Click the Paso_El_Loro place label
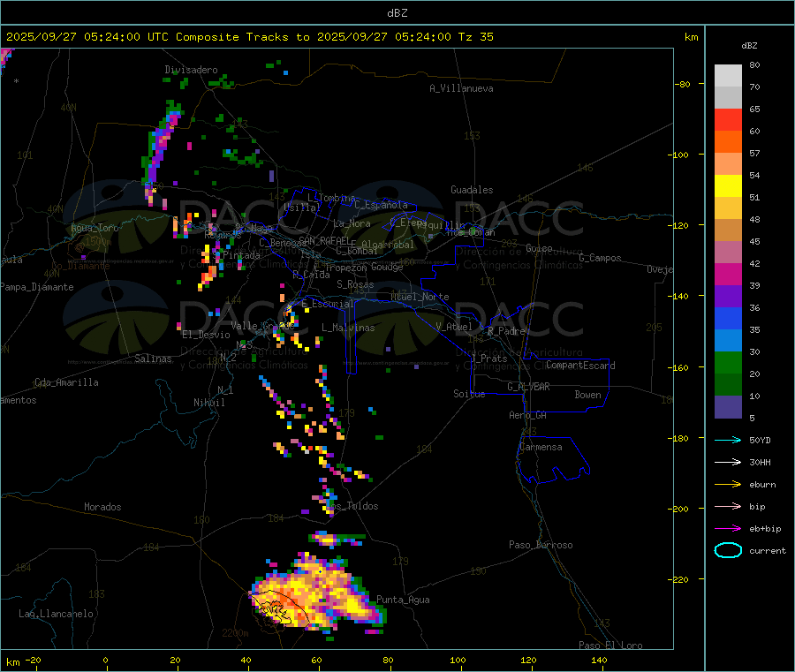Screen dimensions: 795x672 coord(610,646)
